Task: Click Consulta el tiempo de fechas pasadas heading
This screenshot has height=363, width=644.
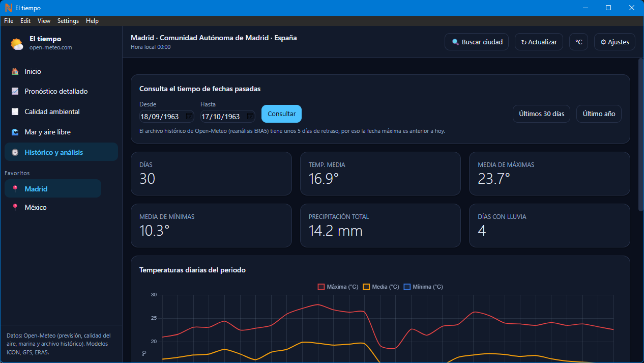Action: point(200,89)
